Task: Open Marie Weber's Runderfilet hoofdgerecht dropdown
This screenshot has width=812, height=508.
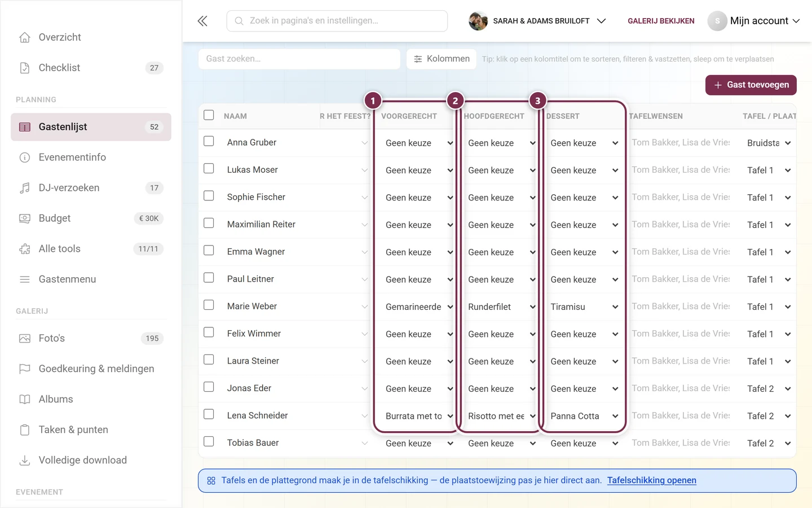Action: [x=501, y=307]
